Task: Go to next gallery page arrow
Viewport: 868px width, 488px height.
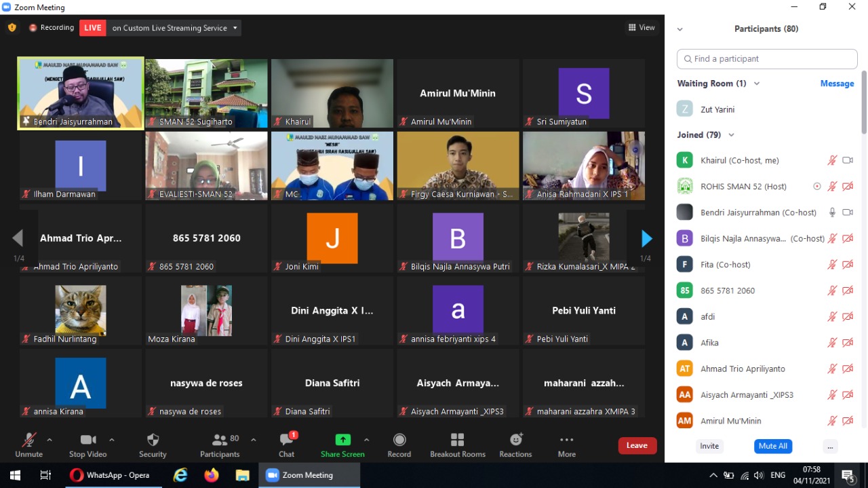Action: click(x=646, y=238)
